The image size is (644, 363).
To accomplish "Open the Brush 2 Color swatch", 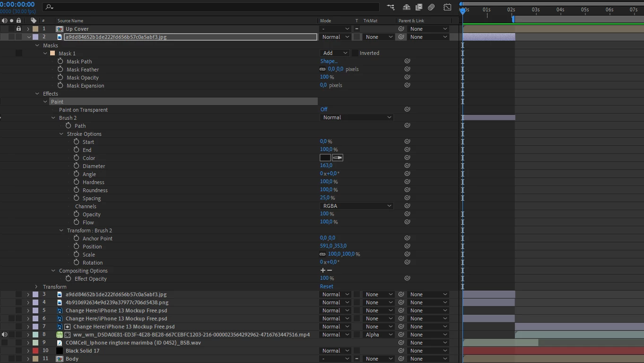I will [325, 158].
